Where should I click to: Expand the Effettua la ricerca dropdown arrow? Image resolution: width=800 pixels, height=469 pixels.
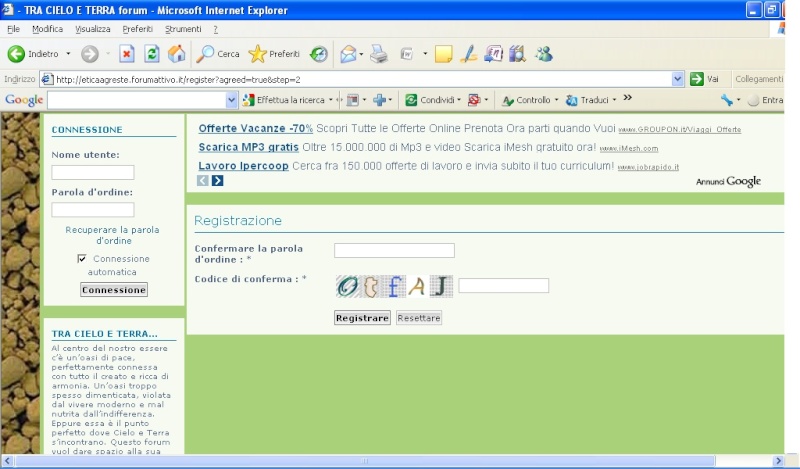331,100
